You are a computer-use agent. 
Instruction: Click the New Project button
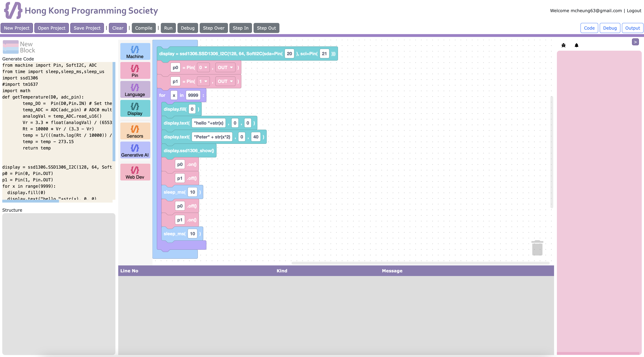point(17,28)
